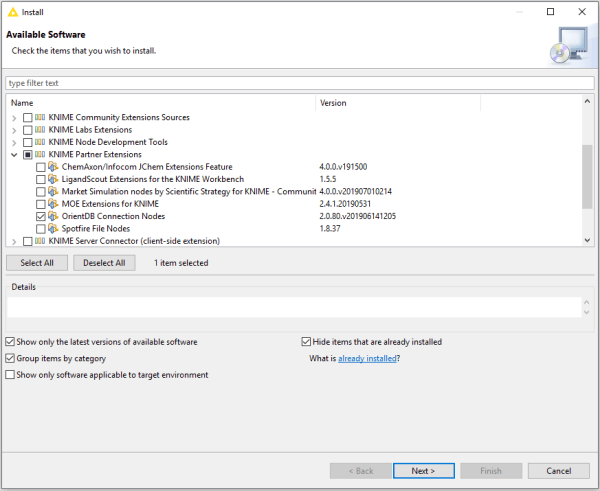This screenshot has width=600, height=491.
Task: Enable Show only software applicable to target environment
Action: [x=10, y=375]
